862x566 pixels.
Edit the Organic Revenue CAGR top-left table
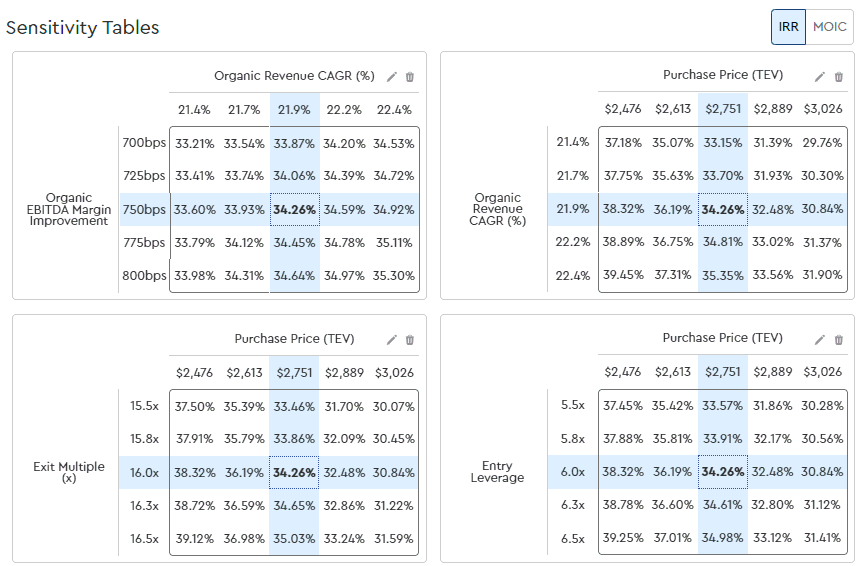tap(392, 77)
